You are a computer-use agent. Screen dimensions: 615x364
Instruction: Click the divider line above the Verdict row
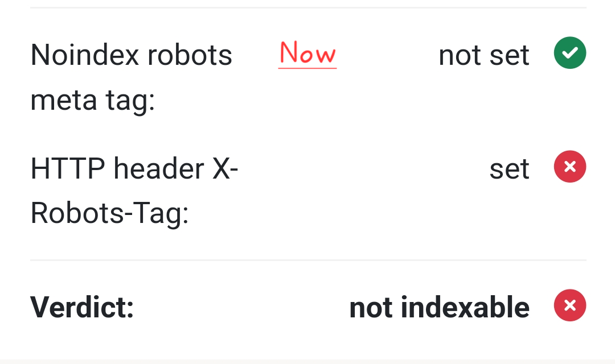click(307, 260)
